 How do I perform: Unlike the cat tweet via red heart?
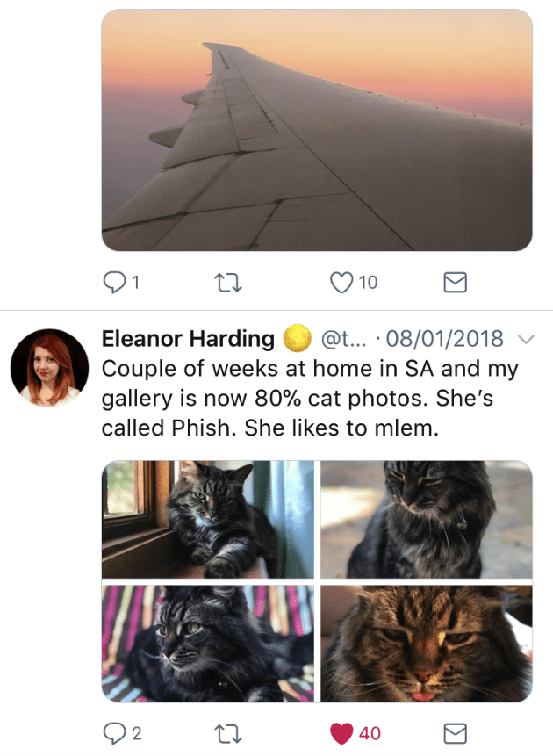point(343,732)
